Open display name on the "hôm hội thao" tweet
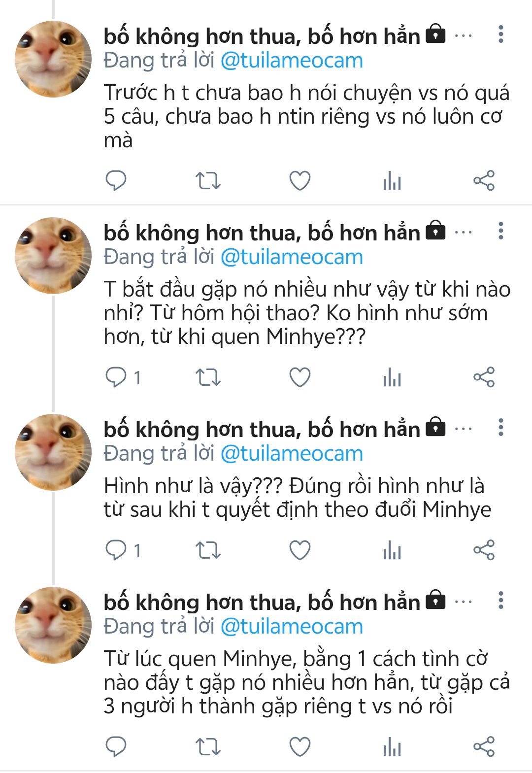Image resolution: width=532 pixels, height=773 pixels. (x=262, y=233)
